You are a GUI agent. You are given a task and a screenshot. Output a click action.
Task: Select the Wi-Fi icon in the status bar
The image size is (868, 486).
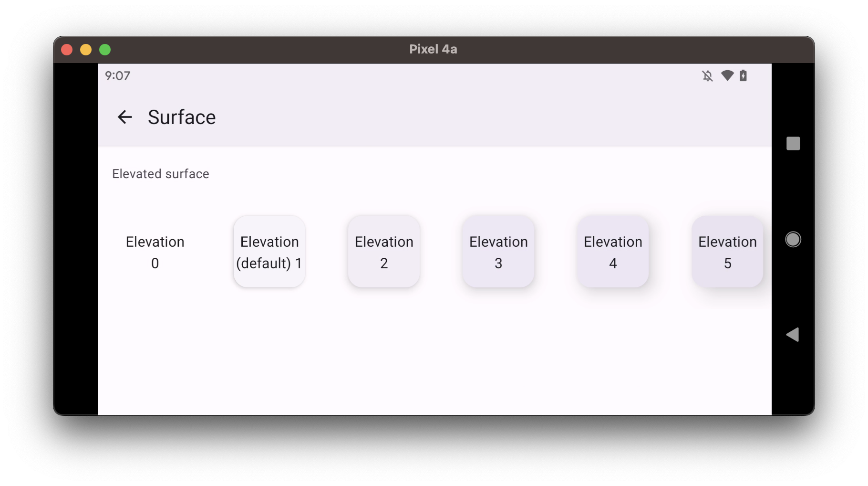point(726,75)
